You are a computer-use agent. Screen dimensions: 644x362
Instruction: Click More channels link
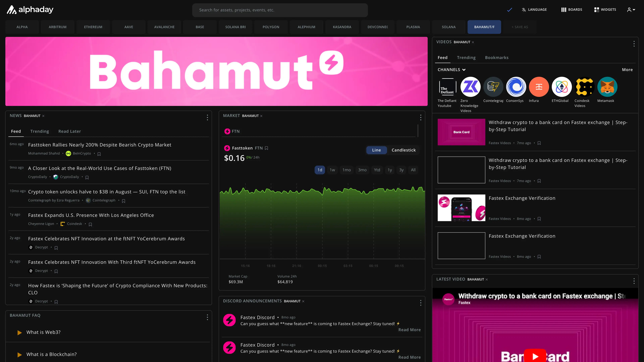(x=627, y=70)
